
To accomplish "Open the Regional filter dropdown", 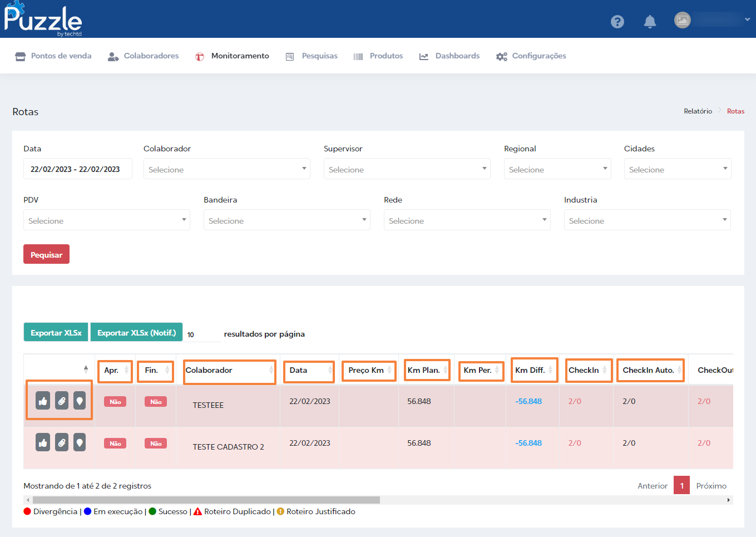I will coord(557,169).
